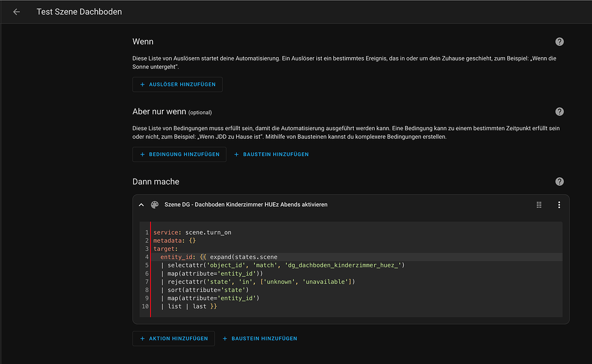Open help for the Wenn section

tap(559, 42)
